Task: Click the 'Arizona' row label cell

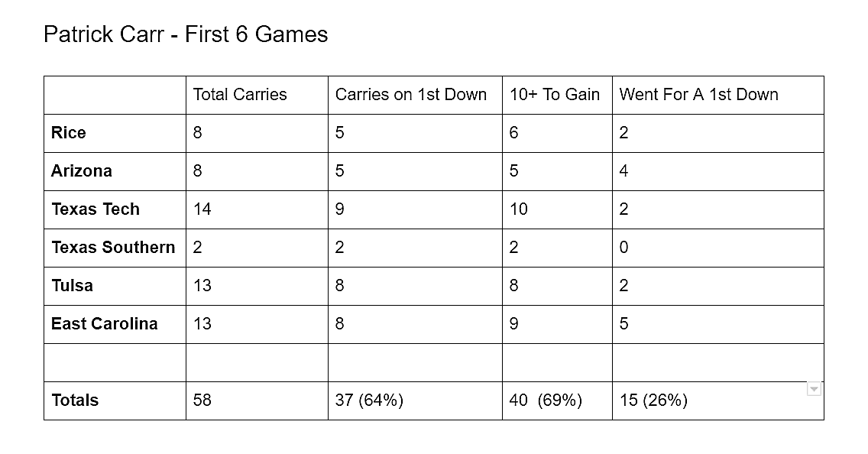Action: pos(115,172)
